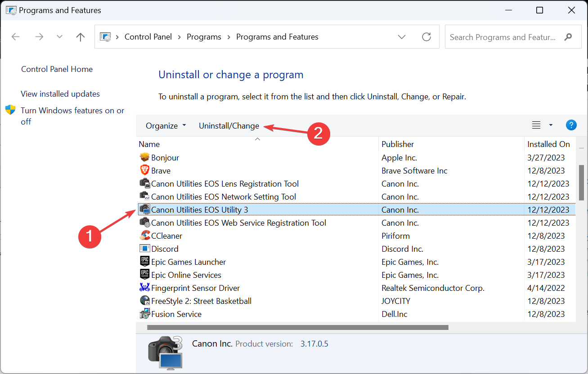Open the Organize dropdown menu
588x374 pixels.
166,126
